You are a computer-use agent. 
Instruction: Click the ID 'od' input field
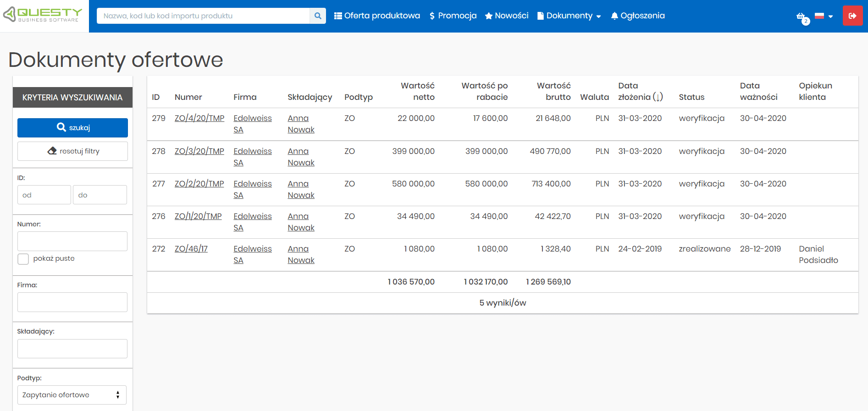tap(44, 195)
